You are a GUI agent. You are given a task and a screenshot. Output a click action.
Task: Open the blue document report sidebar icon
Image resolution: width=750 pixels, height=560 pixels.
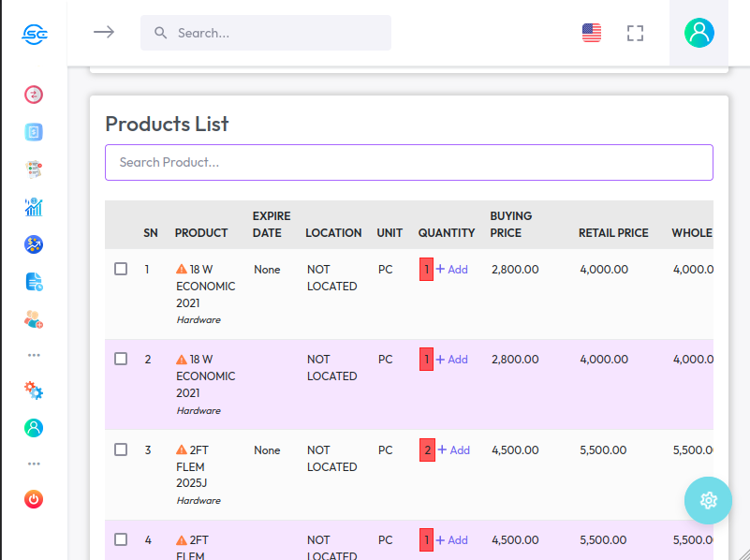[34, 282]
